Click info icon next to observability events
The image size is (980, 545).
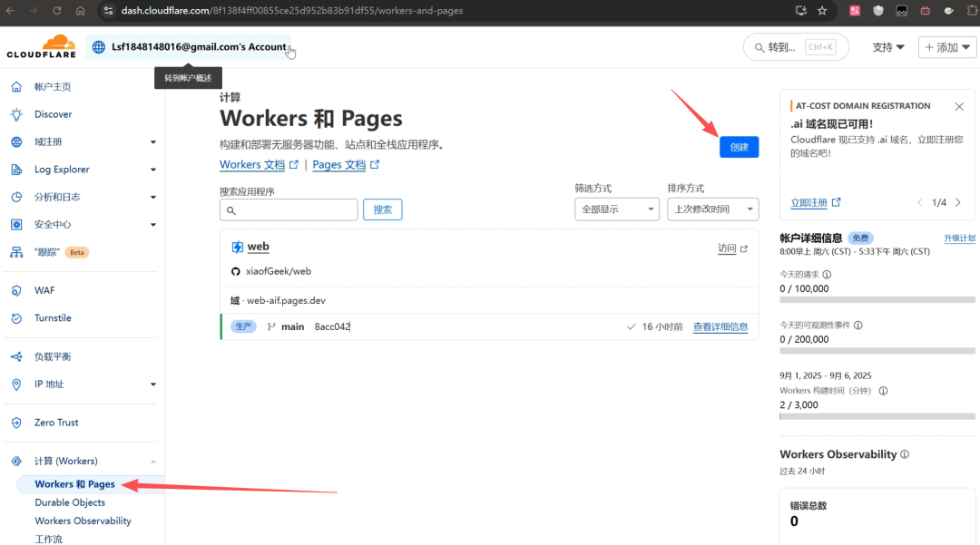click(858, 326)
